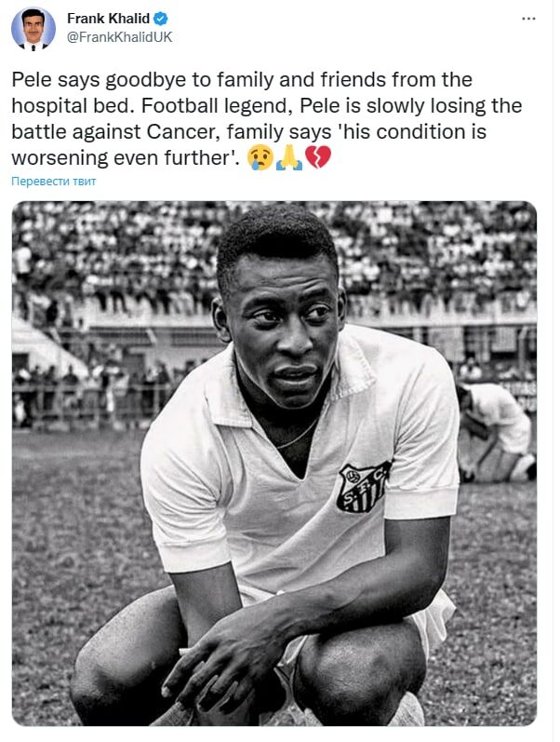Click the 'Перевести твит' translate link

[53, 182]
